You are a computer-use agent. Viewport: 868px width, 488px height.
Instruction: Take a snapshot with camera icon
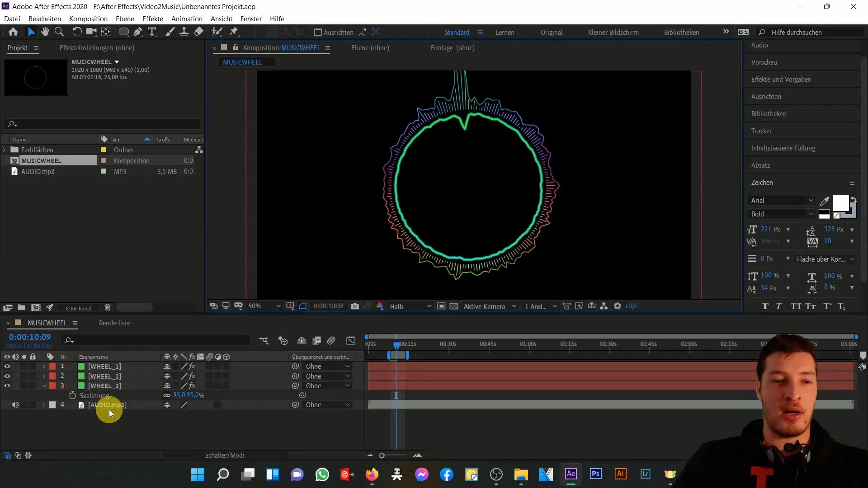coord(355,306)
